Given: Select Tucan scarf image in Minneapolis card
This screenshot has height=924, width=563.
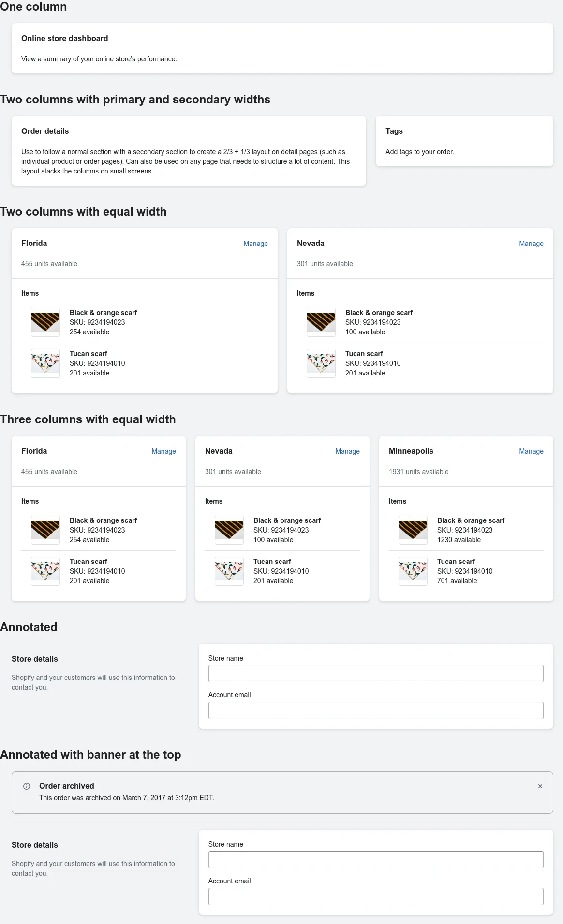Looking at the screenshot, I should [x=413, y=571].
